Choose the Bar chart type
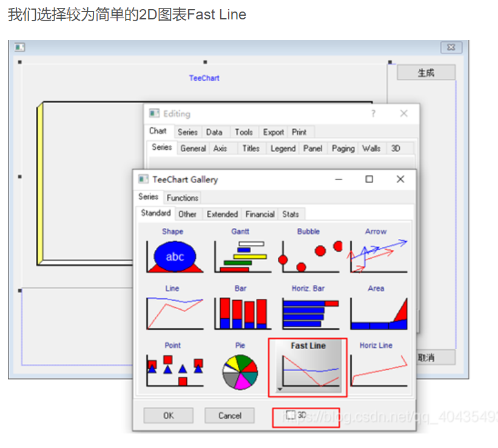This screenshot has height=448, width=498. point(243,307)
